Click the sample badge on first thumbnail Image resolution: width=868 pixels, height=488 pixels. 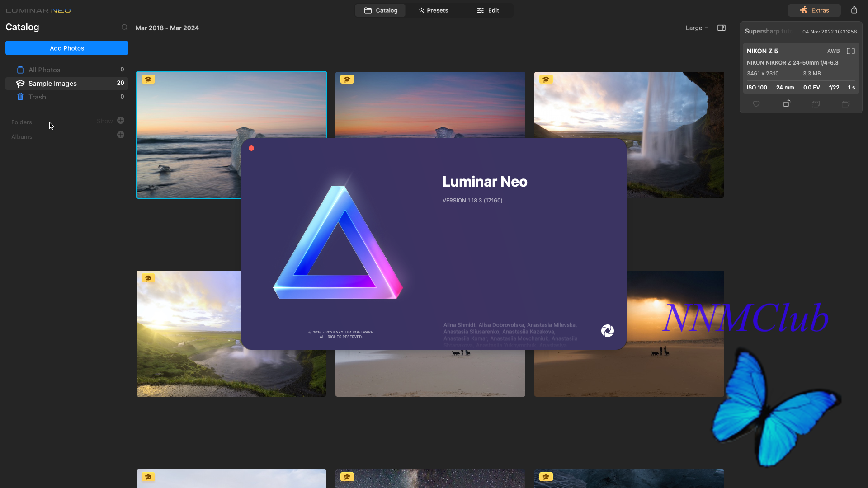click(x=148, y=80)
